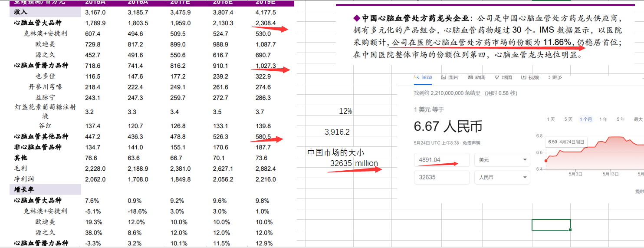Click the 2,882.4 gross profit value

click(x=266, y=169)
